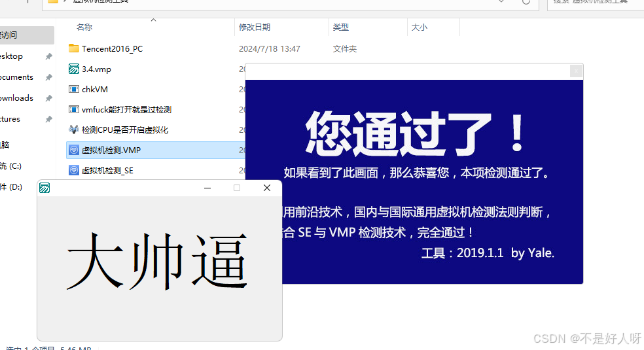Close the 大帅逼 window
Viewport: 644px width, 350px height.
(267, 188)
